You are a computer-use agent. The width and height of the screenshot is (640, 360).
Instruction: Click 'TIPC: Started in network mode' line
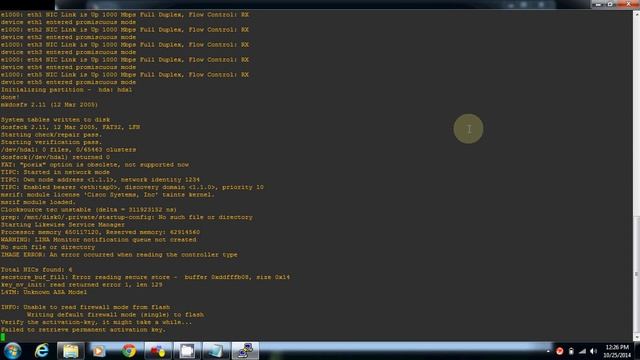tap(55, 172)
